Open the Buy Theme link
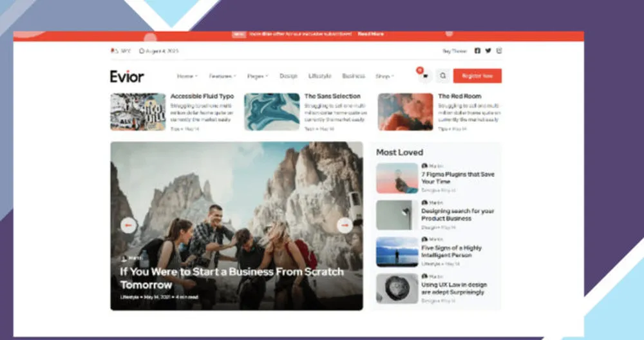 (455, 51)
